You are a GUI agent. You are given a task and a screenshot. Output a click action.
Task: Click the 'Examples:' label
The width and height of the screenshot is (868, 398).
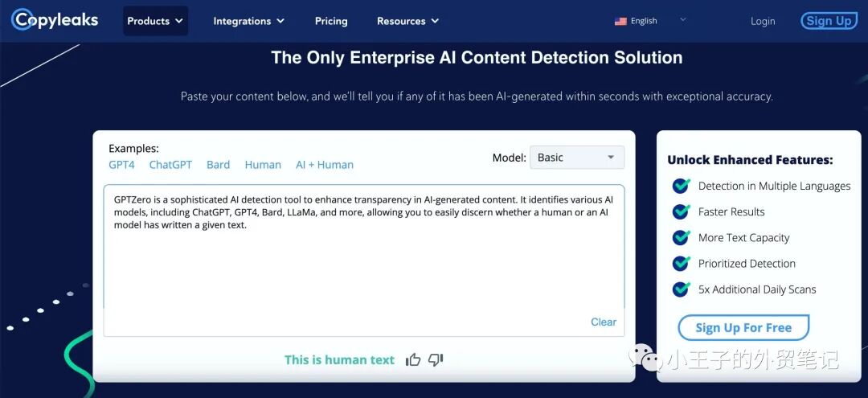tap(133, 149)
